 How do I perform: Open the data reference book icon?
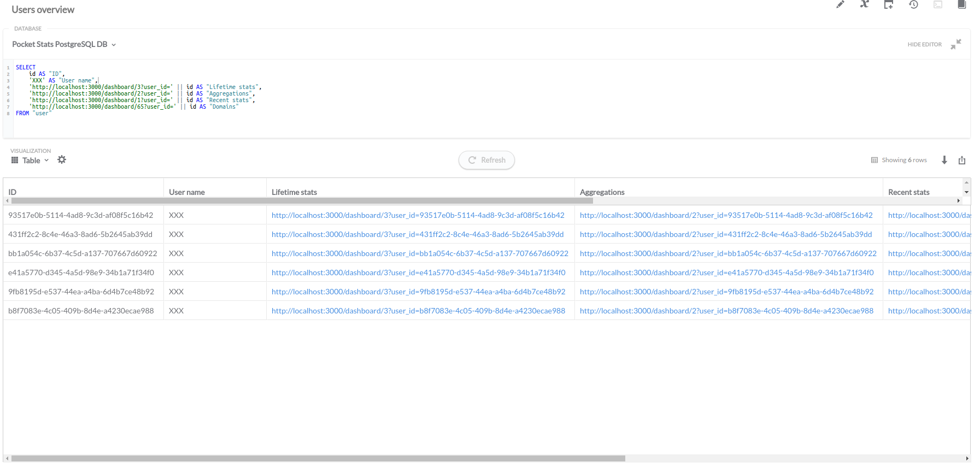pos(962,4)
